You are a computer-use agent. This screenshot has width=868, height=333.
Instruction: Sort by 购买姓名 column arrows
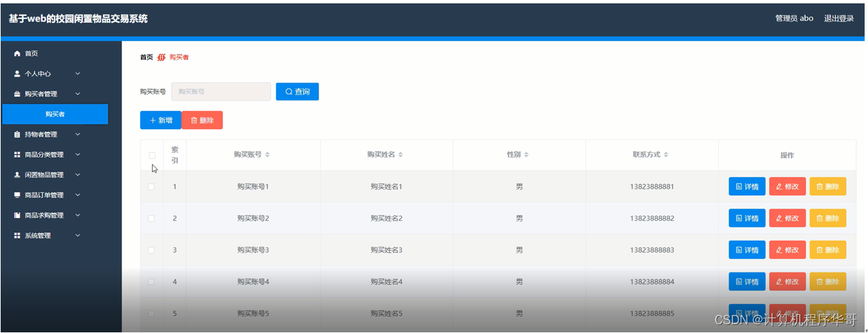[x=400, y=155]
